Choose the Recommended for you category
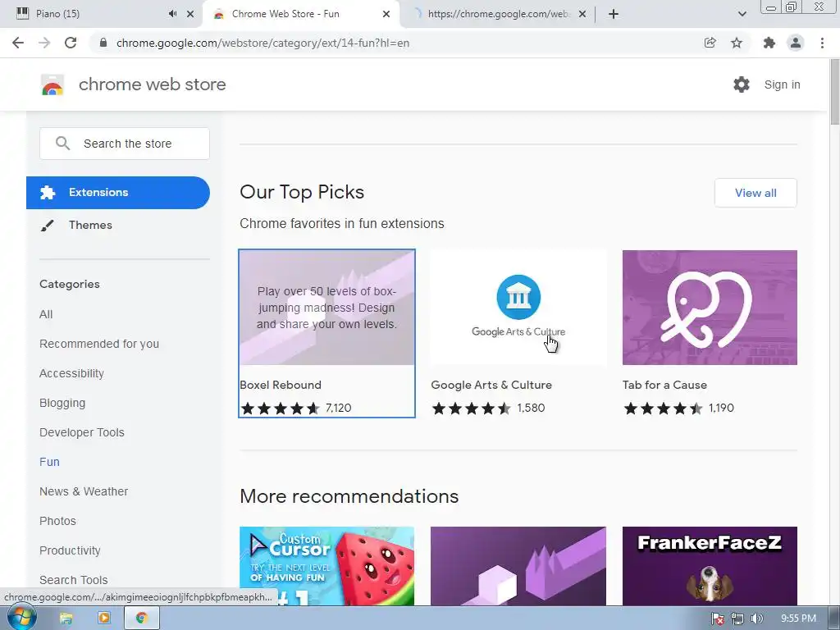 (99, 344)
